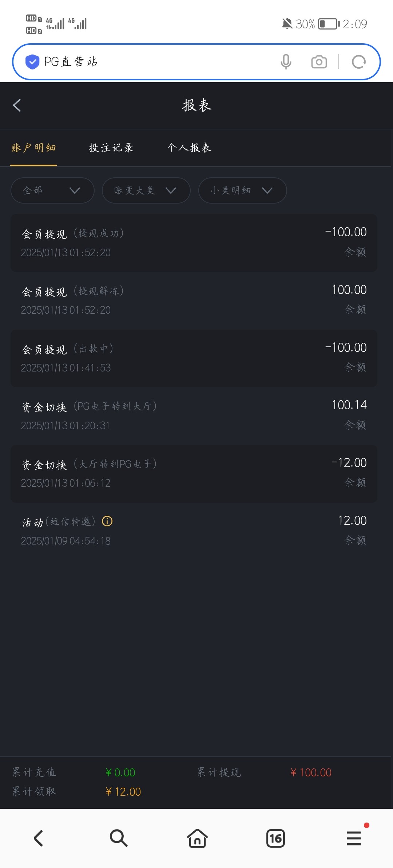The width and height of the screenshot is (393, 868).
Task: Tap the info icon beside 短信特邀
Action: [x=107, y=521]
